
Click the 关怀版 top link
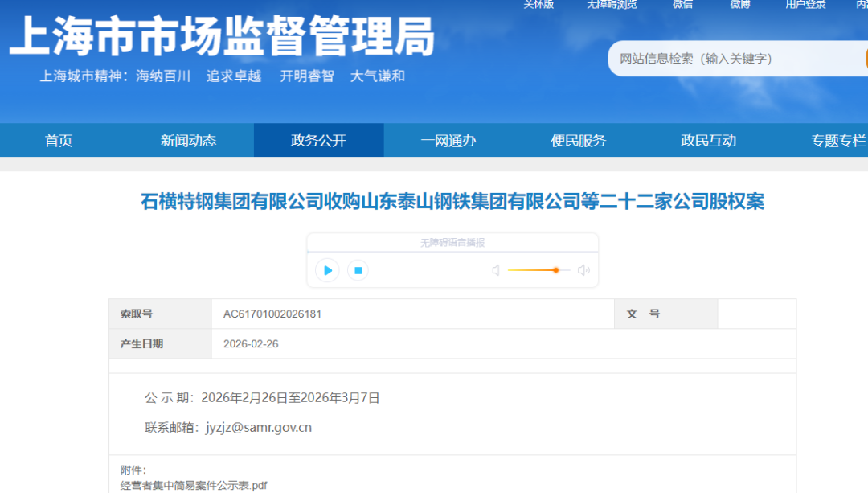538,5
